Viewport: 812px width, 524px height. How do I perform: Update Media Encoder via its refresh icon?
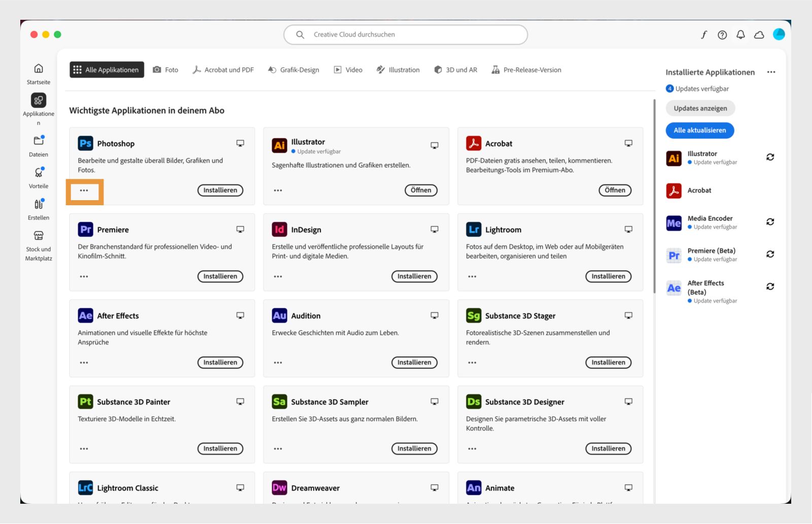770,222
